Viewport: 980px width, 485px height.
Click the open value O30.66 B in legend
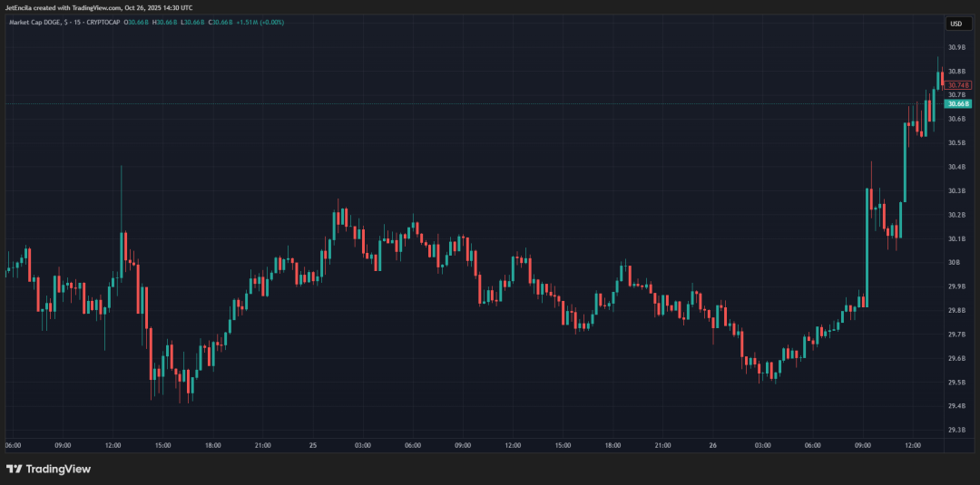(x=136, y=22)
